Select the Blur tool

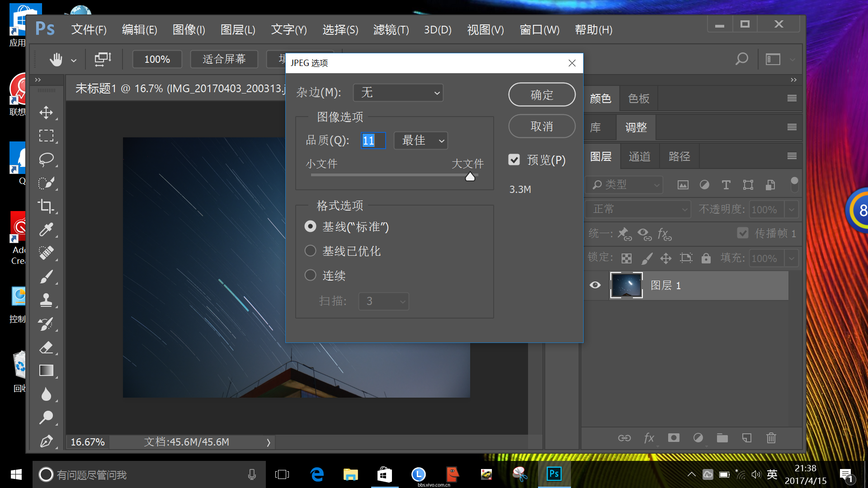[46, 394]
